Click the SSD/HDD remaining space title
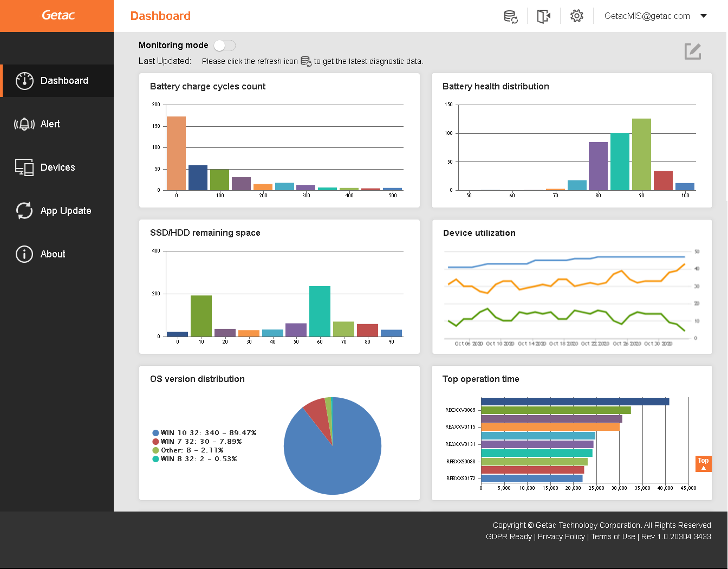728x569 pixels. click(205, 232)
